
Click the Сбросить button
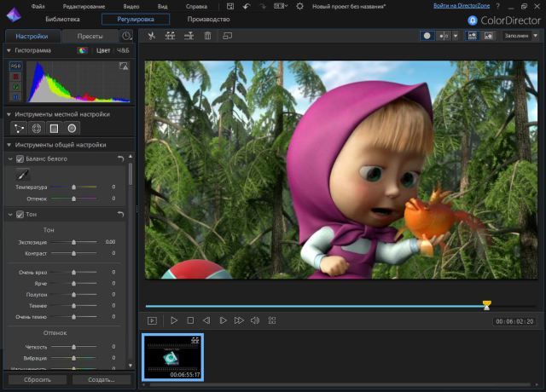38,379
